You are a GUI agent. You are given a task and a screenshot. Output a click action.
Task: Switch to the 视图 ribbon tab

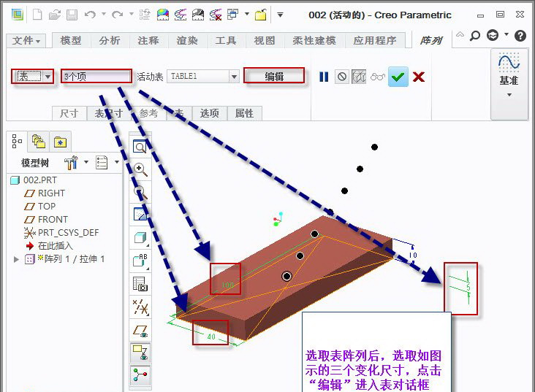pos(265,41)
